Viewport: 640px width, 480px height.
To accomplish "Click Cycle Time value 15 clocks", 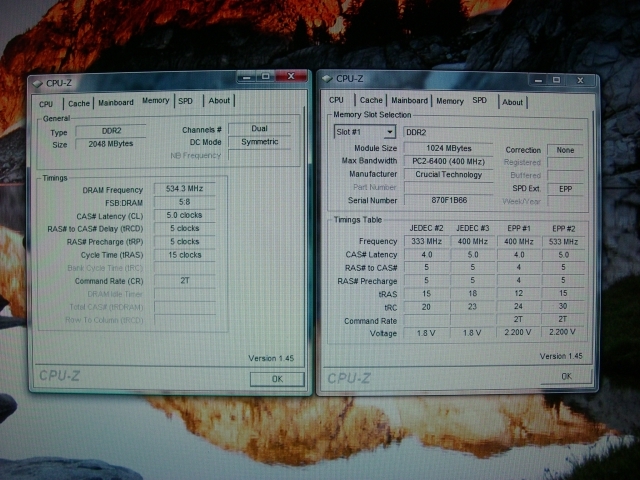I will click(184, 255).
